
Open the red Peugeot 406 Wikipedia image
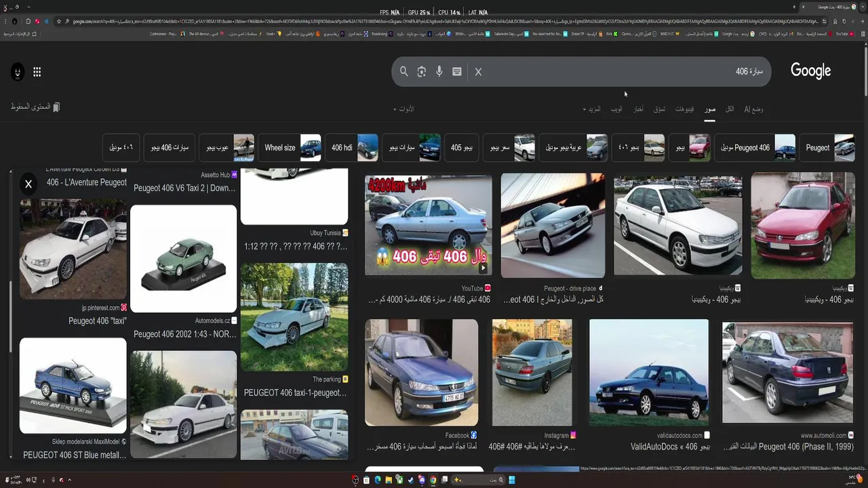point(803,226)
